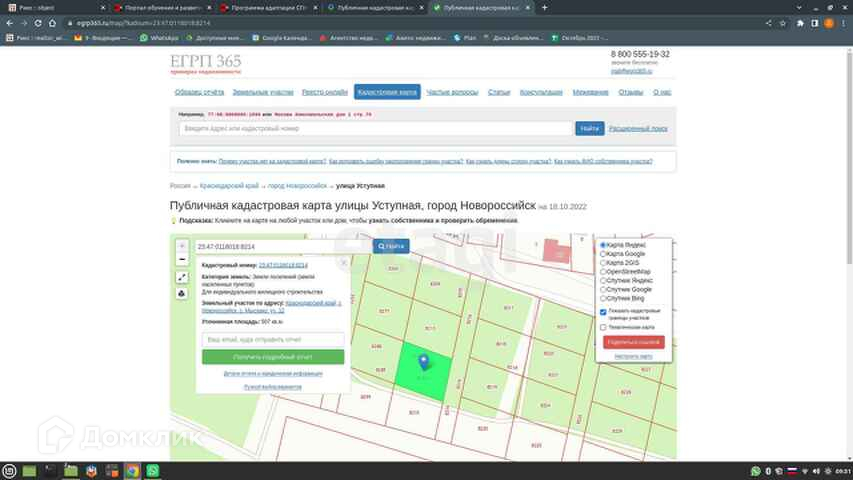The width and height of the screenshot is (853, 480).
Task: Open a new browser tab
Action: click(545, 8)
